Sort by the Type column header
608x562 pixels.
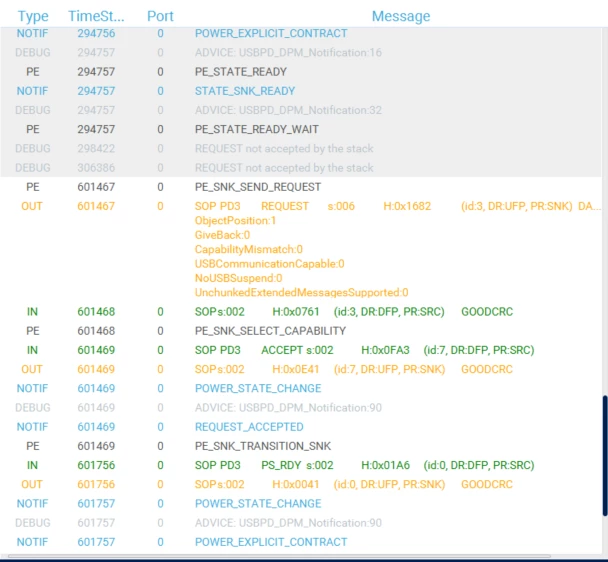(33, 16)
